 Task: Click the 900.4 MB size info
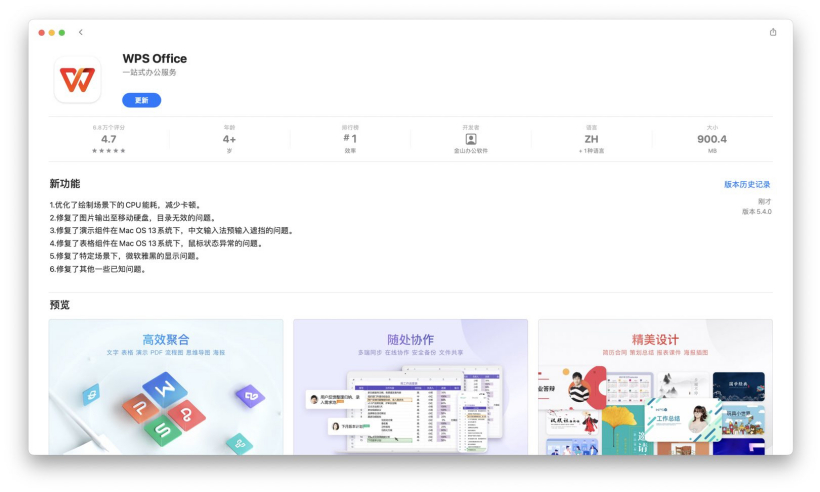click(712, 139)
